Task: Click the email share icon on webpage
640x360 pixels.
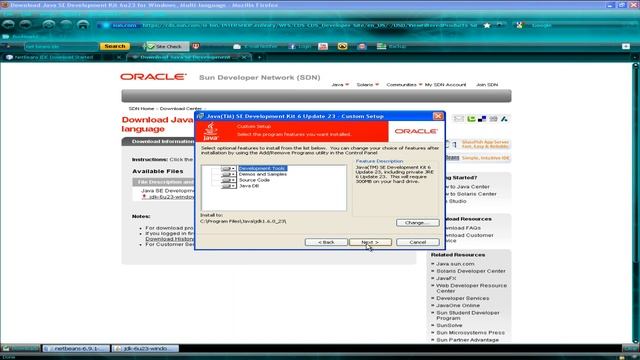Action: (x=459, y=119)
